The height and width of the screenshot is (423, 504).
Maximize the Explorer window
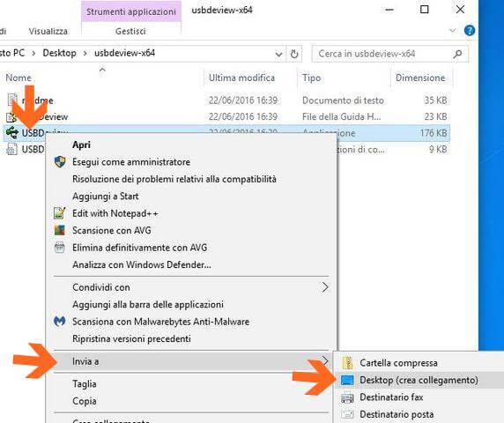[x=425, y=10]
